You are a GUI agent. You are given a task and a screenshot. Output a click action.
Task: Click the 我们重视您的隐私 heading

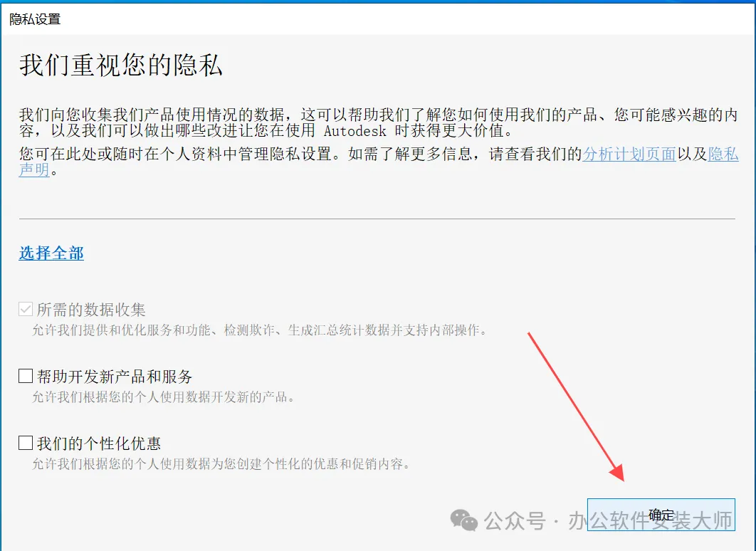click(120, 65)
